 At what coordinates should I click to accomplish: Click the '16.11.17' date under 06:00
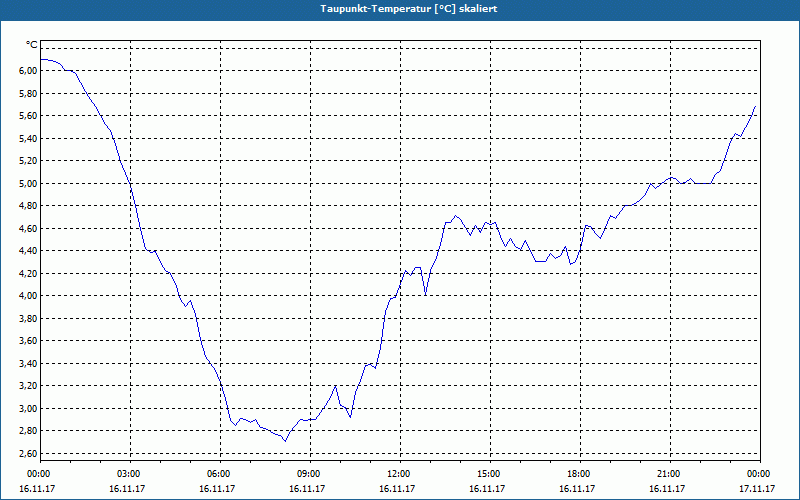[x=217, y=489]
